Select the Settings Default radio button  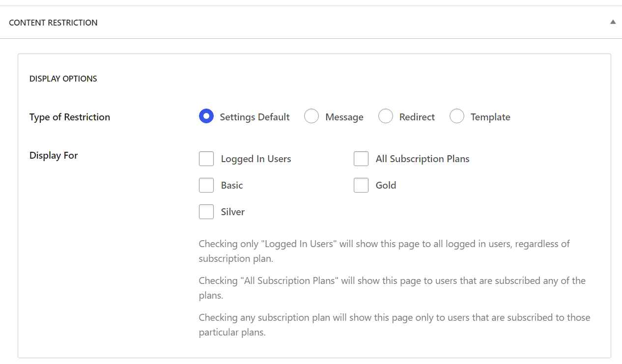pos(206,116)
